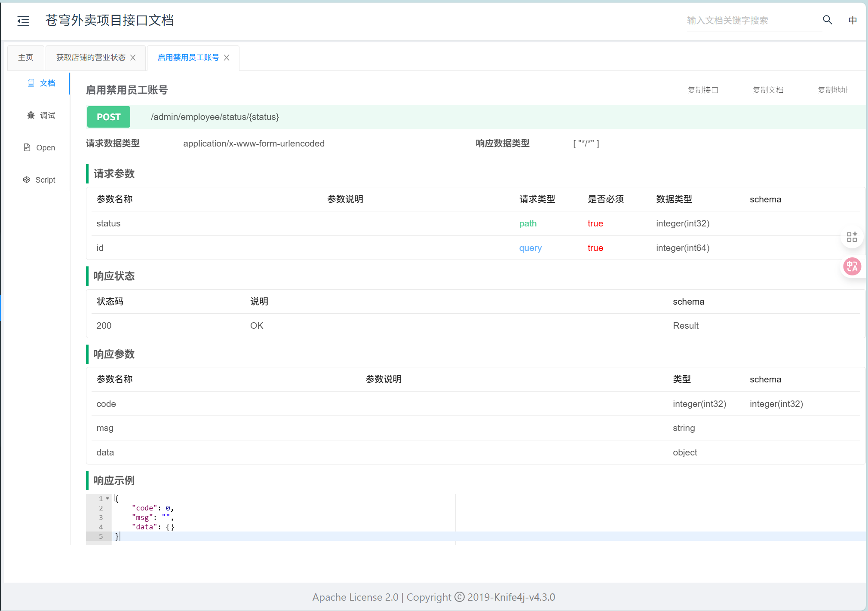Click the floating widget icon on the right edge
The width and height of the screenshot is (868, 611).
(x=852, y=237)
